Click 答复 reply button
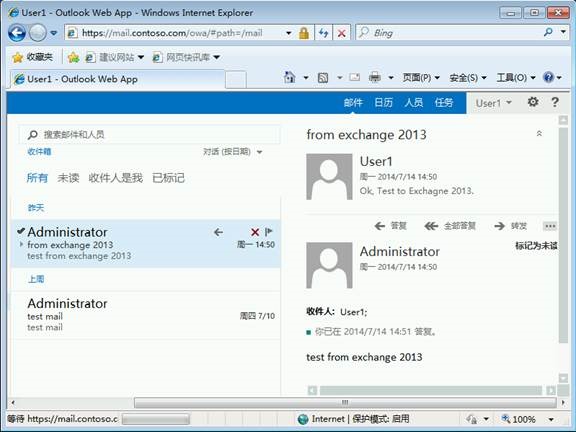The width and height of the screenshot is (576, 432). click(x=390, y=226)
